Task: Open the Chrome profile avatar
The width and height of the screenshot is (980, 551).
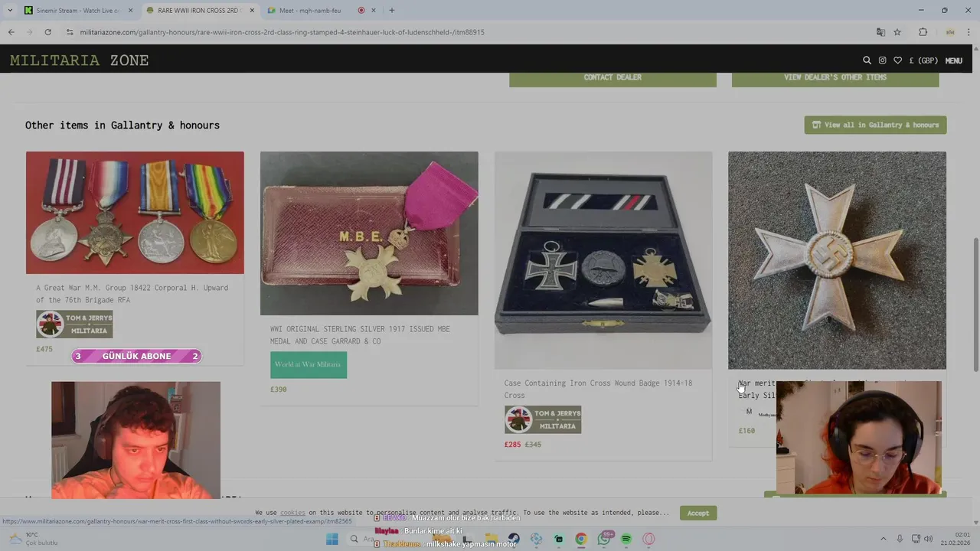Action: click(x=950, y=32)
